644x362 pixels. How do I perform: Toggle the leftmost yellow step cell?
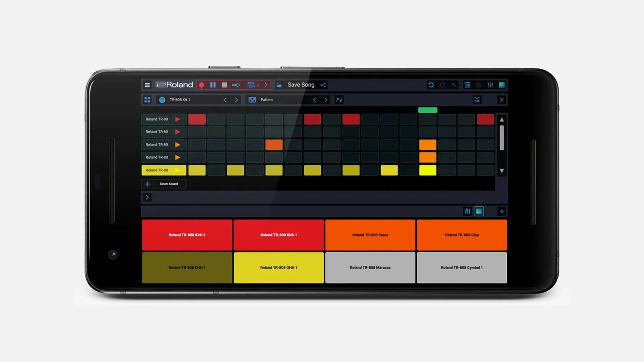(x=197, y=170)
